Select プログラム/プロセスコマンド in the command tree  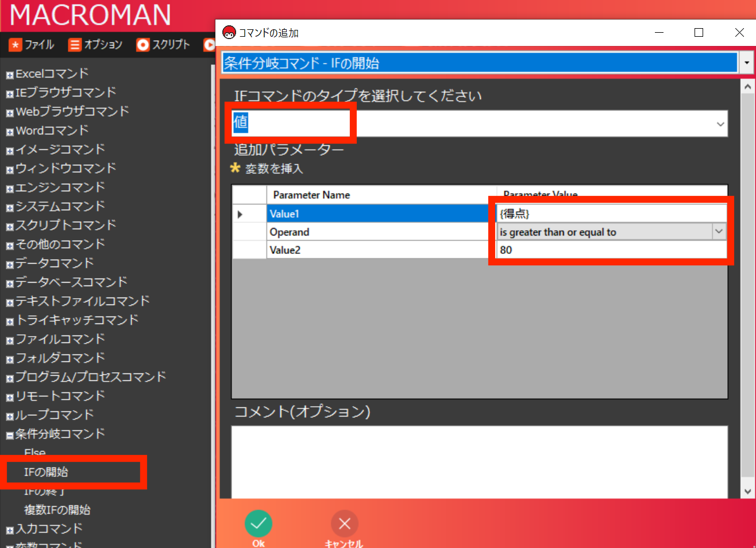[91, 377]
